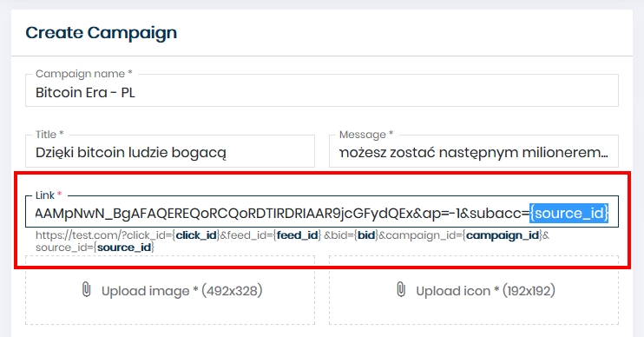This screenshot has width=644, height=337.
Task: Open the Upload image (492x328) dropzone
Action: [170, 290]
